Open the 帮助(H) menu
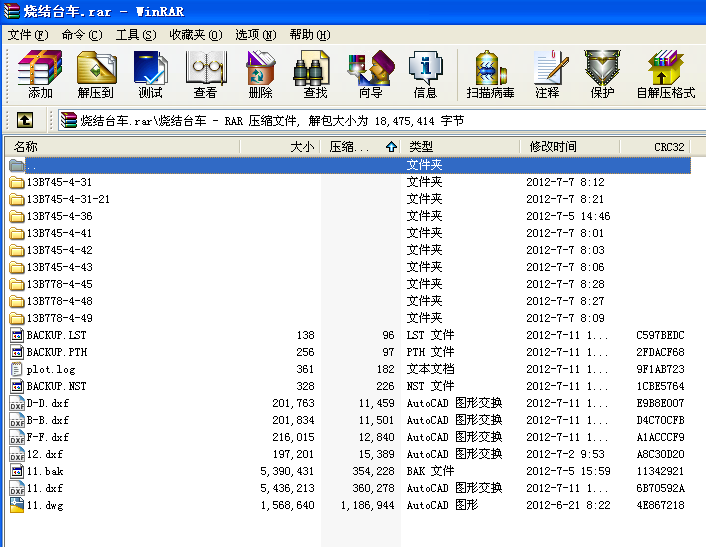The width and height of the screenshot is (706, 547). click(x=310, y=35)
